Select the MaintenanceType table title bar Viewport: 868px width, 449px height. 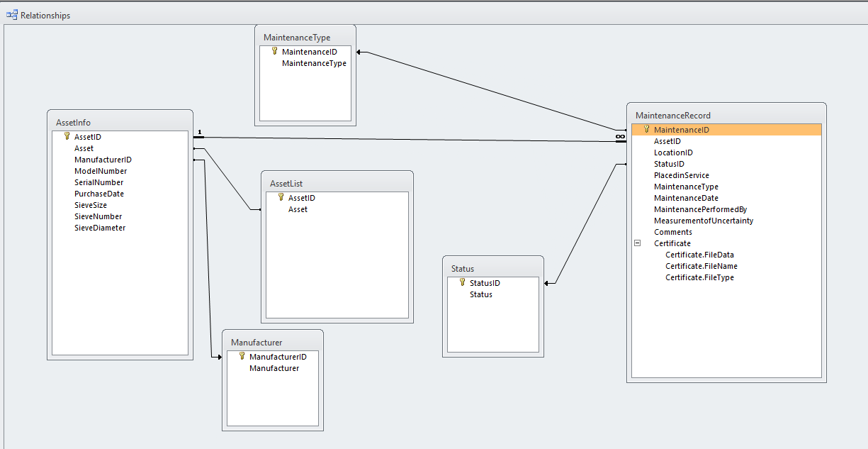click(305, 38)
